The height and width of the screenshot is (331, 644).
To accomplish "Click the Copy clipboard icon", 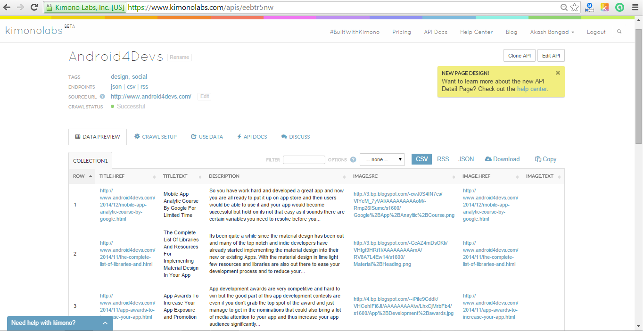I will [538, 159].
